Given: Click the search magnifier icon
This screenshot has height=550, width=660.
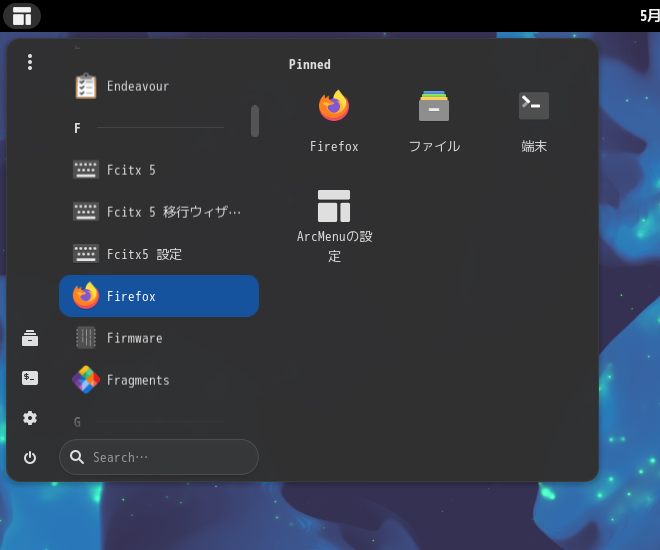Looking at the screenshot, I should pyautogui.click(x=77, y=457).
